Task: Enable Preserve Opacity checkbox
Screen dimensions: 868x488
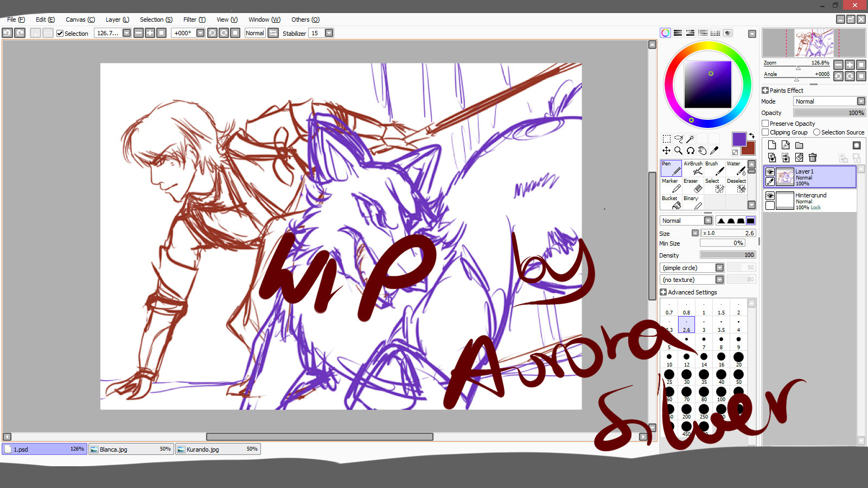Action: pyautogui.click(x=765, y=124)
